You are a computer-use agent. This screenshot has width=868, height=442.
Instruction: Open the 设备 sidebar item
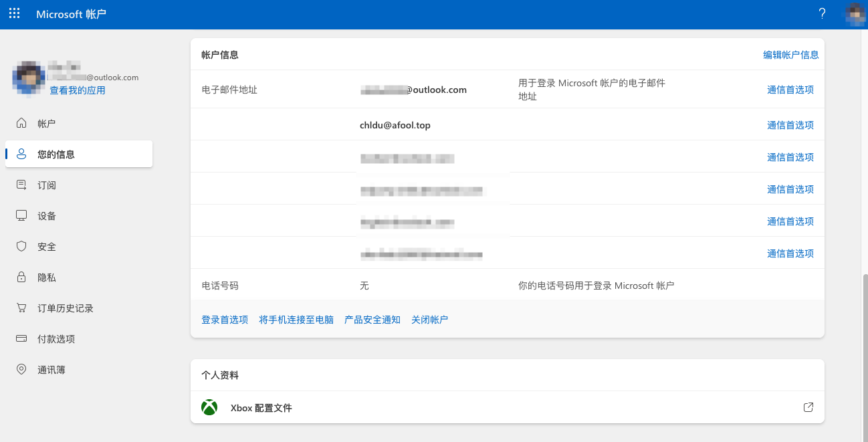pos(79,216)
